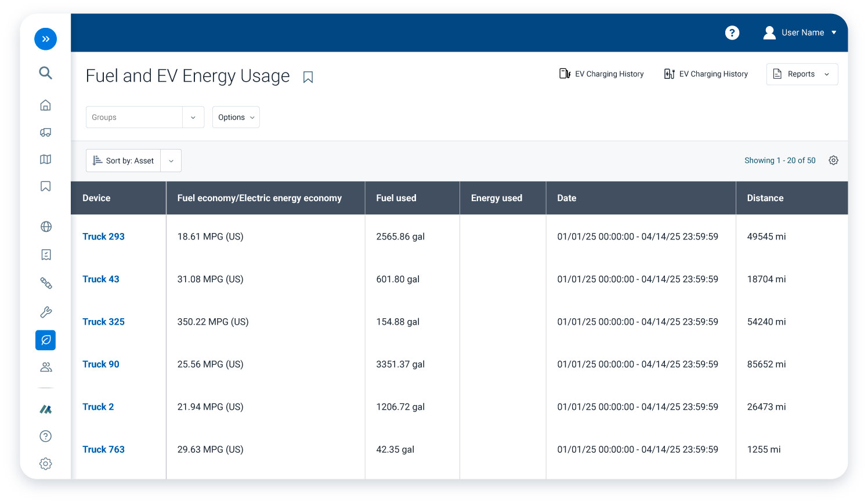868x502 pixels.
Task: Open the Truck 293 device link
Action: [103, 237]
